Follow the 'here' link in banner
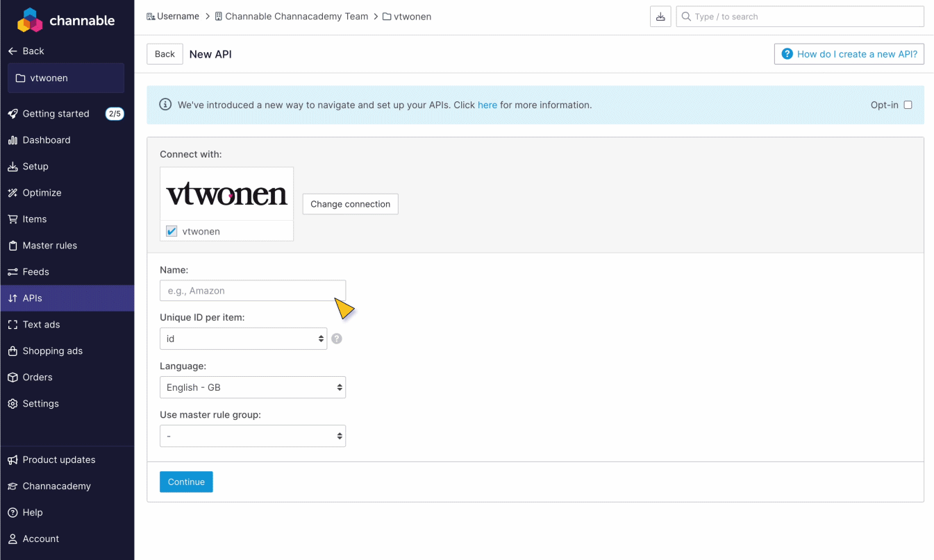This screenshot has height=560, width=934. [487, 105]
